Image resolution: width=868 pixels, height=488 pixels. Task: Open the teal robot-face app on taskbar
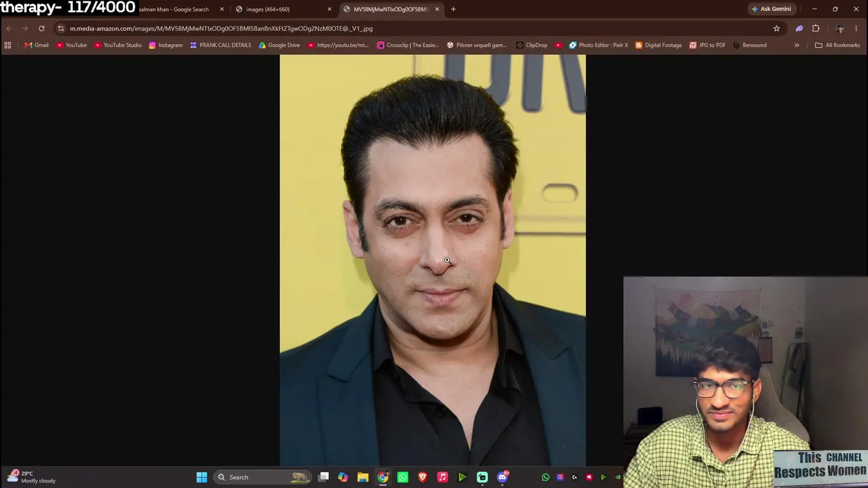click(482, 477)
